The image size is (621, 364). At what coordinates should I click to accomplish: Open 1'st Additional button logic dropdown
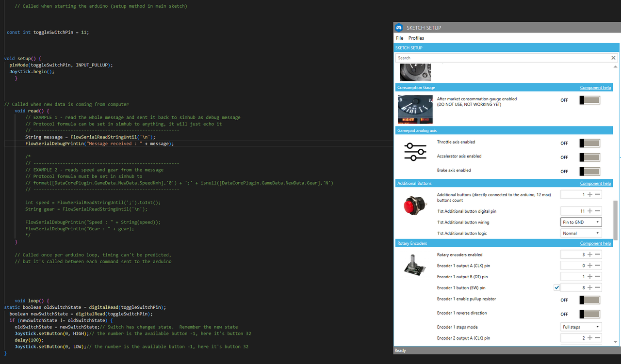click(x=581, y=233)
